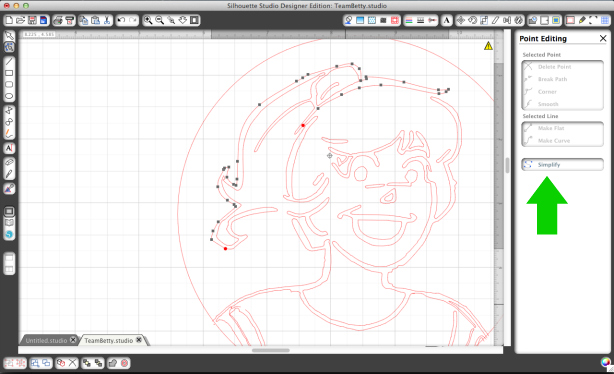Click the Simplify button

562,164
